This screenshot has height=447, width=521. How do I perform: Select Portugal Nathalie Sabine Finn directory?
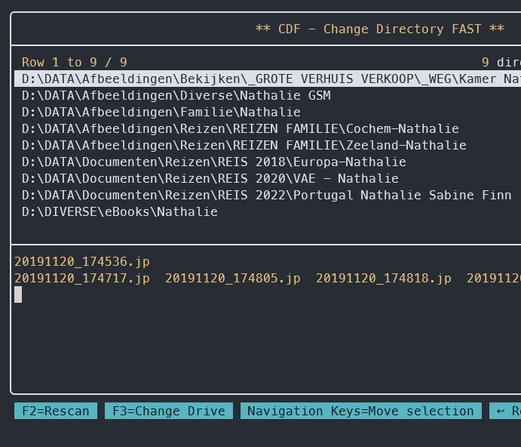pos(266,195)
